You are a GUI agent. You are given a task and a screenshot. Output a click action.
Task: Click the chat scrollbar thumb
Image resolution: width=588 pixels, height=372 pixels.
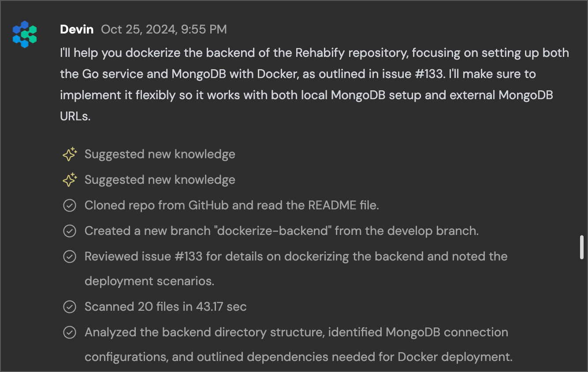pos(582,248)
